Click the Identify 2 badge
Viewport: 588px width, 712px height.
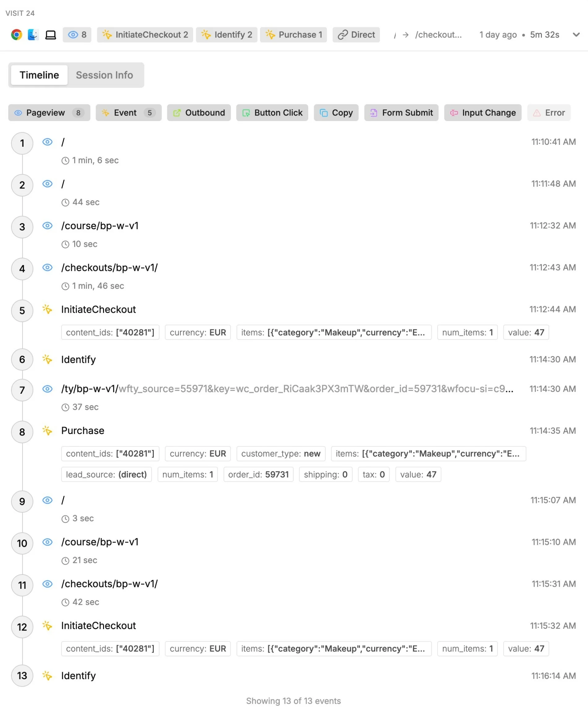(x=227, y=35)
